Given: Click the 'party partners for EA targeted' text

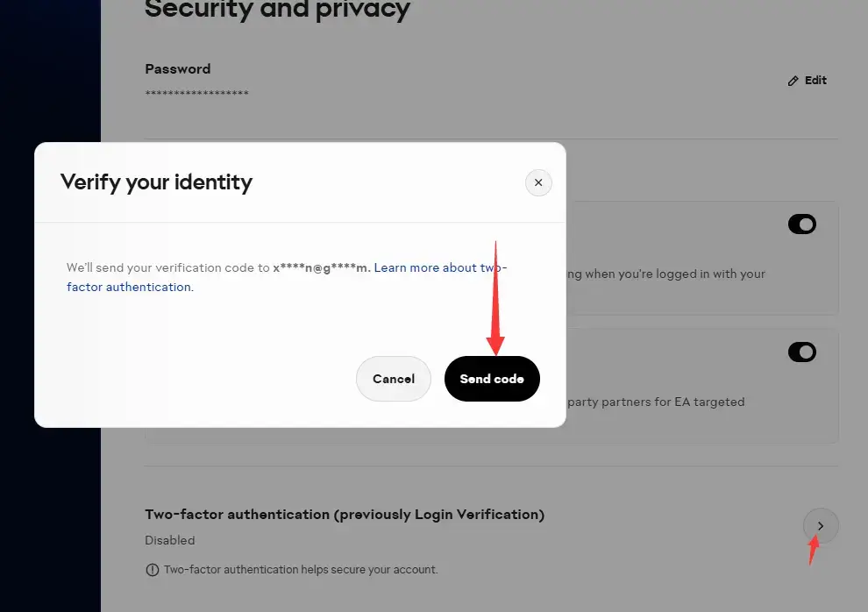Looking at the screenshot, I should (x=656, y=402).
